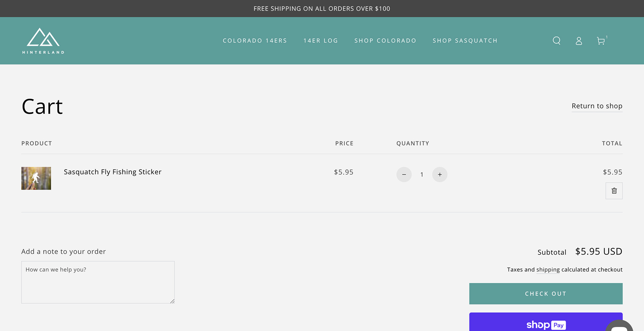Click 'Add a note to your order' label
Image resolution: width=644 pixels, height=331 pixels.
click(x=64, y=251)
